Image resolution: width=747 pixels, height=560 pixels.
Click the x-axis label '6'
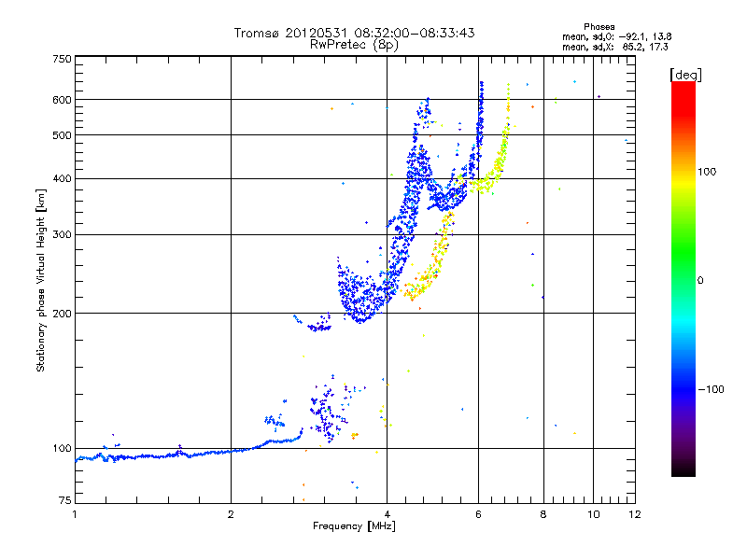pyautogui.click(x=478, y=514)
